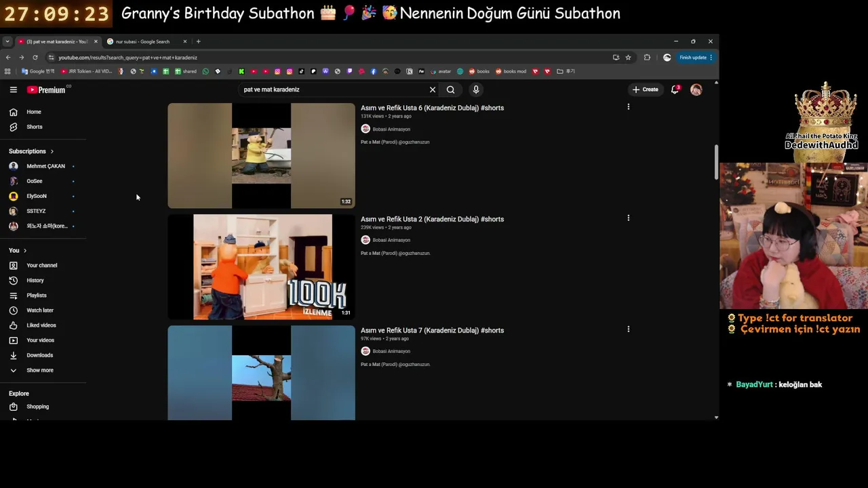
Task: Open options for Asım ve Refik Usta 6
Action: coord(628,107)
